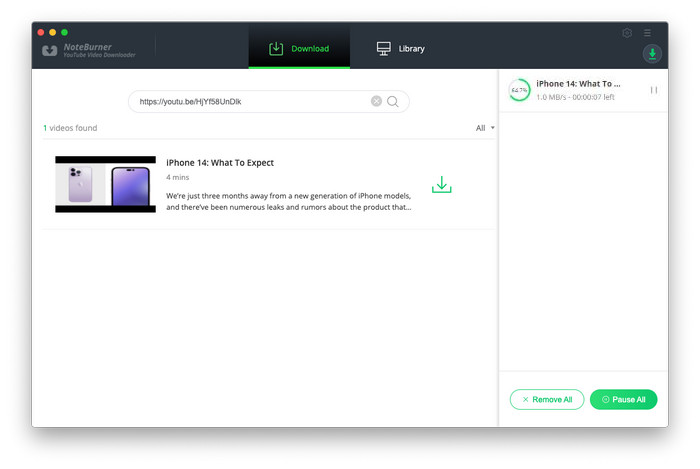Click the 64.7% circular progress indicator
The width and height of the screenshot is (700, 469).
point(519,90)
